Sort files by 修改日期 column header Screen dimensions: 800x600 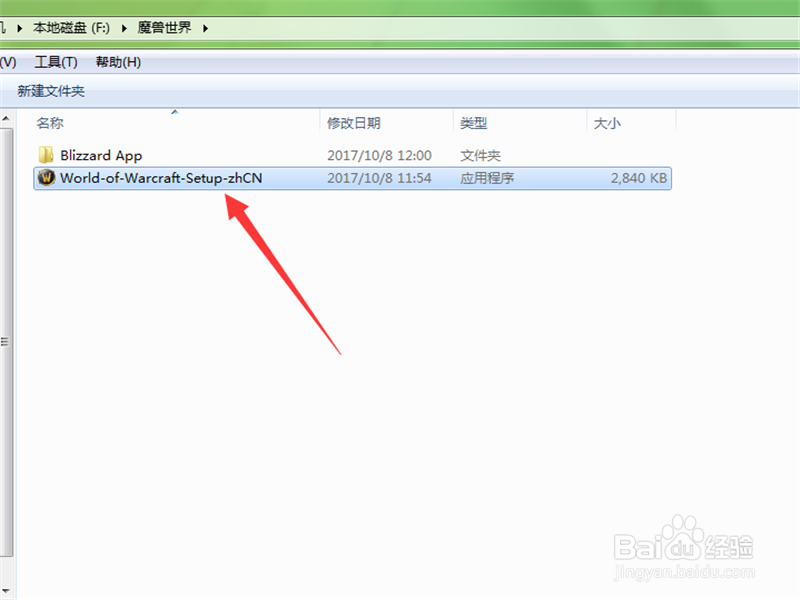(354, 123)
